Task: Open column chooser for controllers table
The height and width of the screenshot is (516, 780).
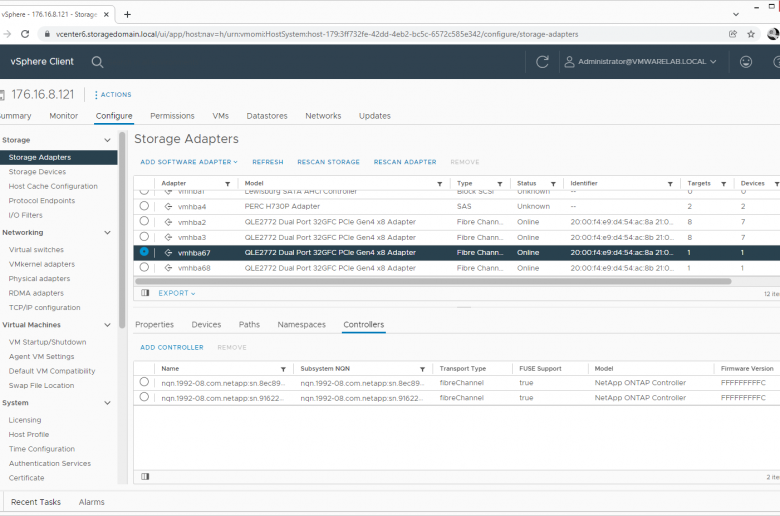Action: click(145, 476)
